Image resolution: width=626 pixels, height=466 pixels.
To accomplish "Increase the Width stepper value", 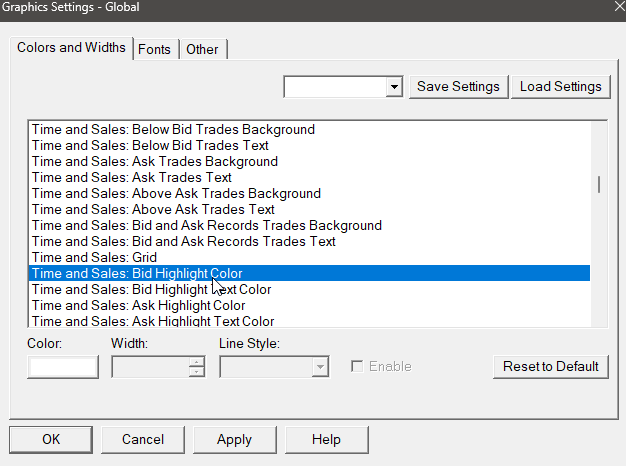I will [x=196, y=362].
